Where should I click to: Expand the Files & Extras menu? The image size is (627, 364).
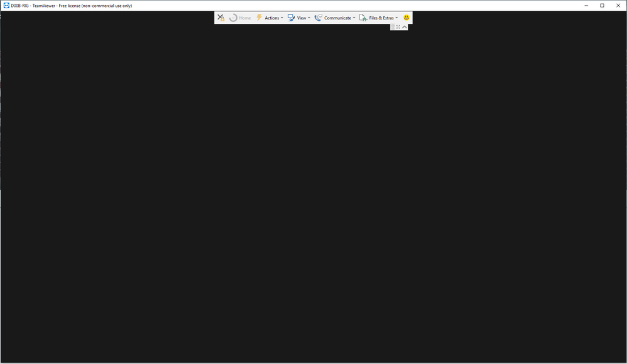click(x=379, y=18)
